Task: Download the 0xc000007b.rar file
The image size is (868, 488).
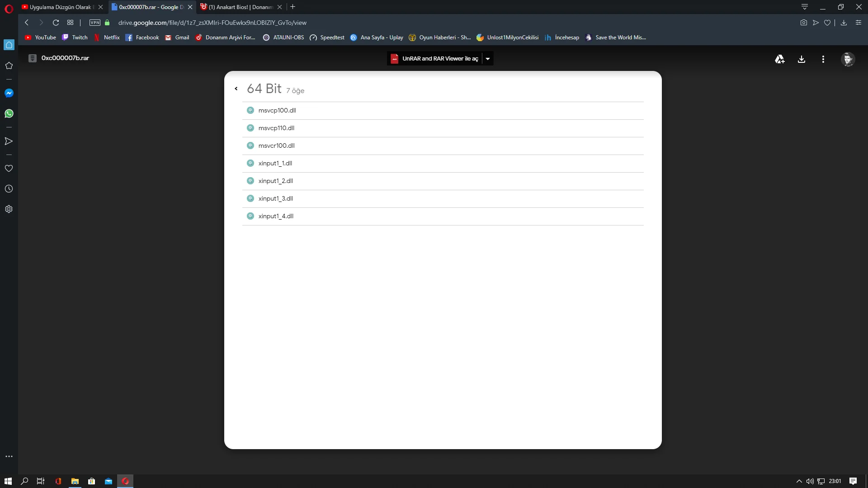Action: (801, 59)
